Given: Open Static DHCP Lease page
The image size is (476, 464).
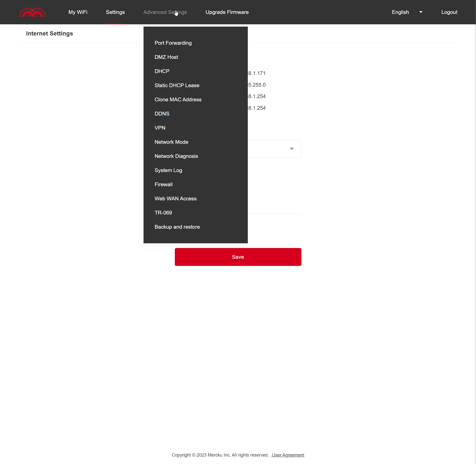Looking at the screenshot, I should pyautogui.click(x=177, y=85).
